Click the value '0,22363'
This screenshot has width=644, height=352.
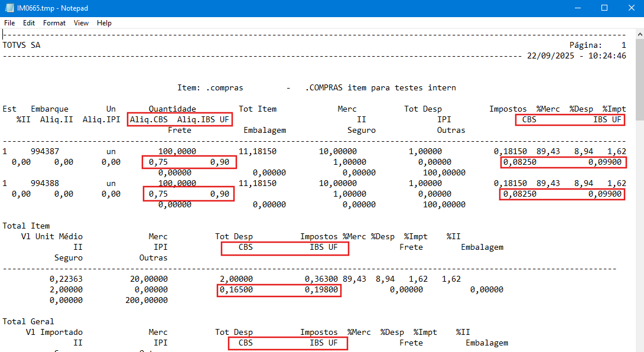pyautogui.click(x=66, y=279)
